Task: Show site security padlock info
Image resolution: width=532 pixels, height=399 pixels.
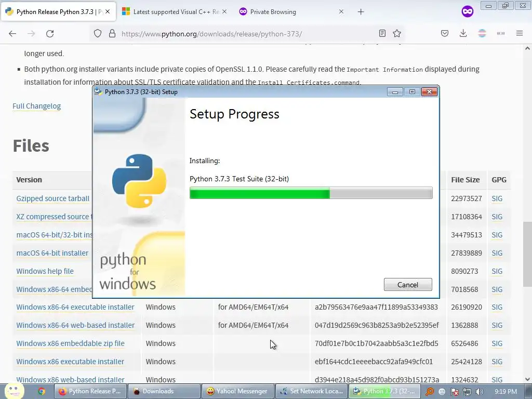Action: [x=112, y=34]
